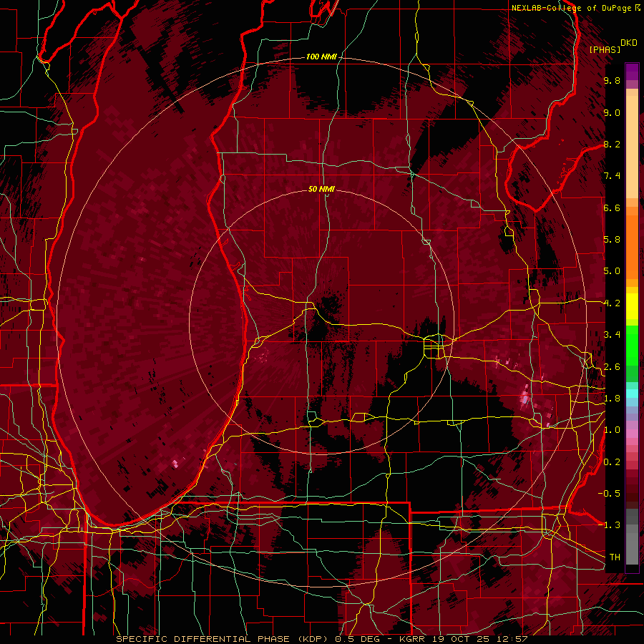Click the 1.0 scale value
The width and height of the screenshot is (644, 644).
tap(612, 430)
